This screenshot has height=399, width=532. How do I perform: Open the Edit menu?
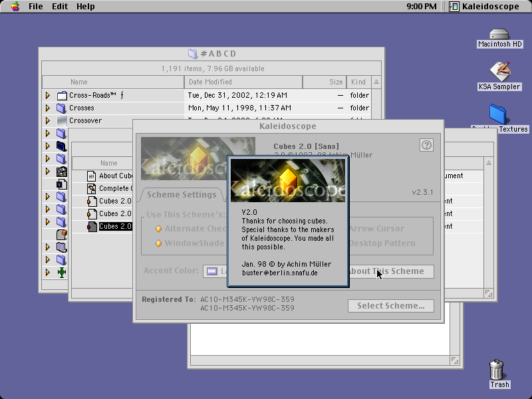60,7
